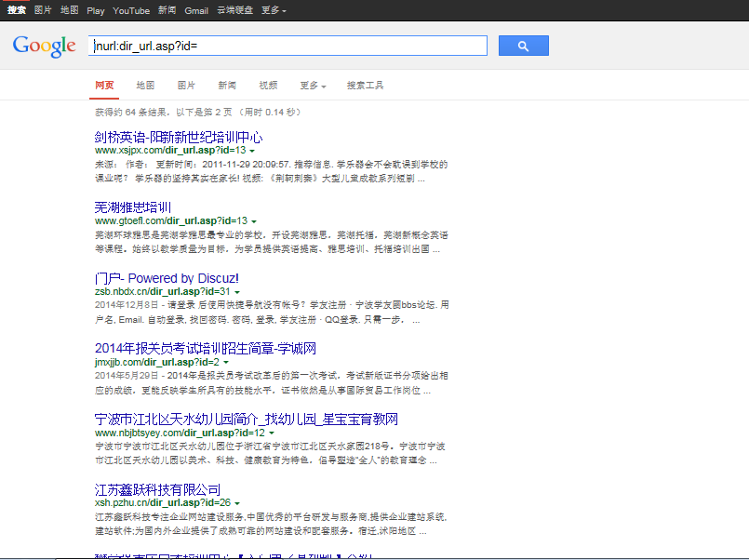Click URL text zsb.nbdx.cn/dir_url.asp?id=31

(x=163, y=291)
